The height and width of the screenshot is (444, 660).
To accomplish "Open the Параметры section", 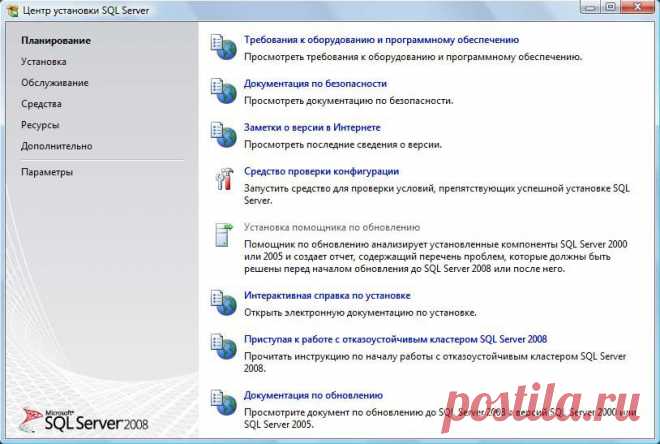I will [47, 172].
